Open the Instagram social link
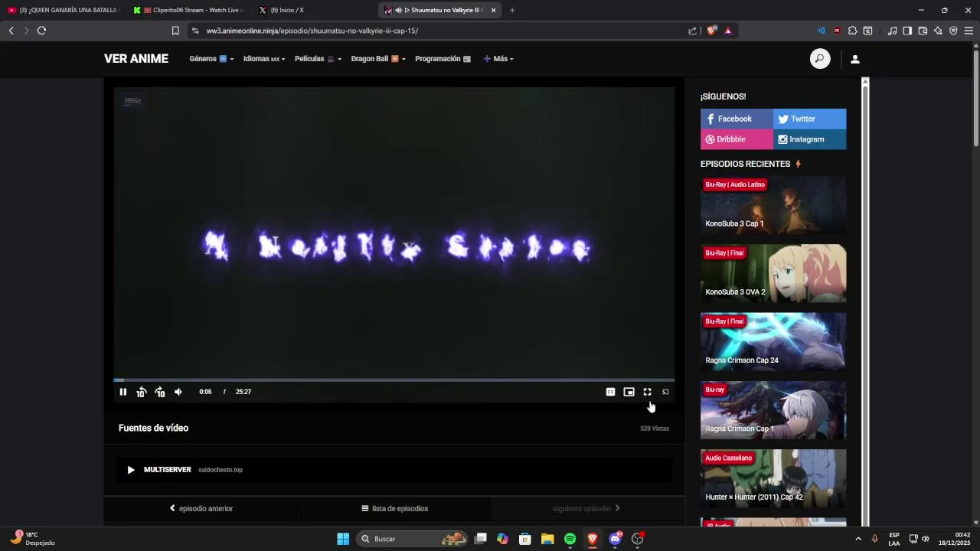This screenshot has width=980, height=551. coord(810,139)
